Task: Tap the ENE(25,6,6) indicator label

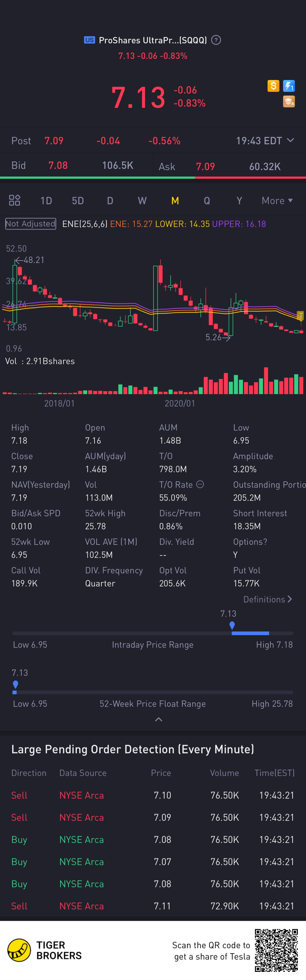Action: pyautogui.click(x=85, y=224)
